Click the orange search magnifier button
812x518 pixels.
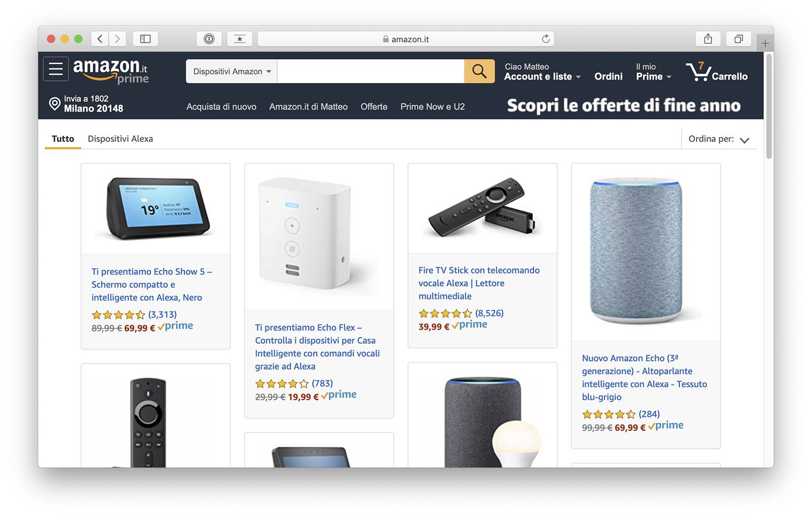(x=479, y=71)
